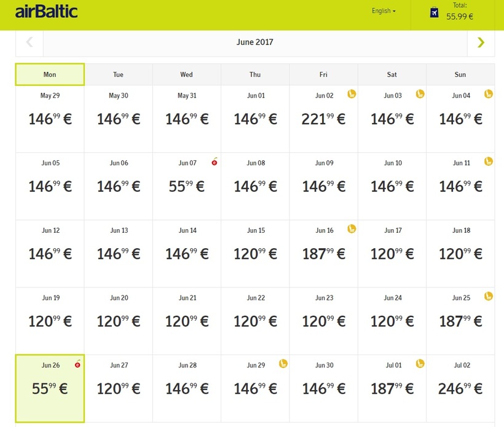Select the Wed column header

[x=187, y=74]
